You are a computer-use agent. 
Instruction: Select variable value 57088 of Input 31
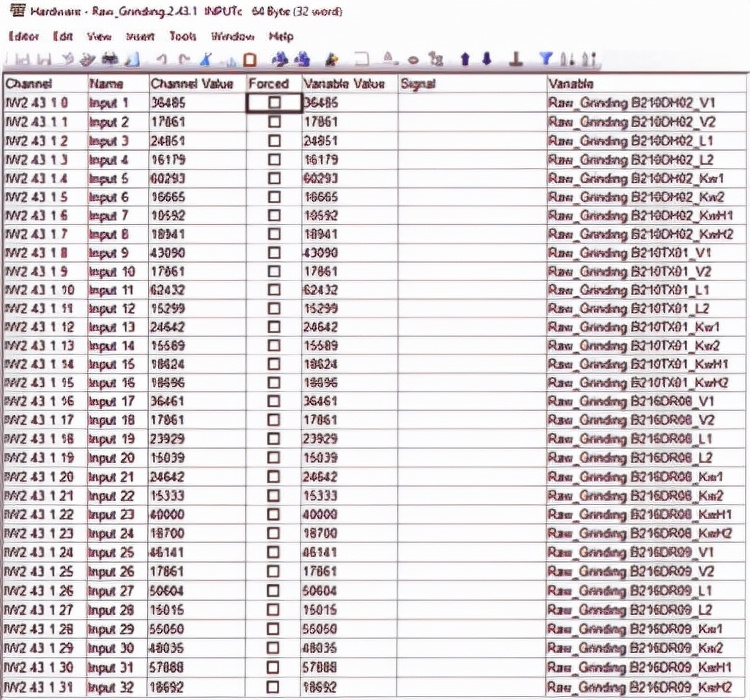(x=350, y=667)
